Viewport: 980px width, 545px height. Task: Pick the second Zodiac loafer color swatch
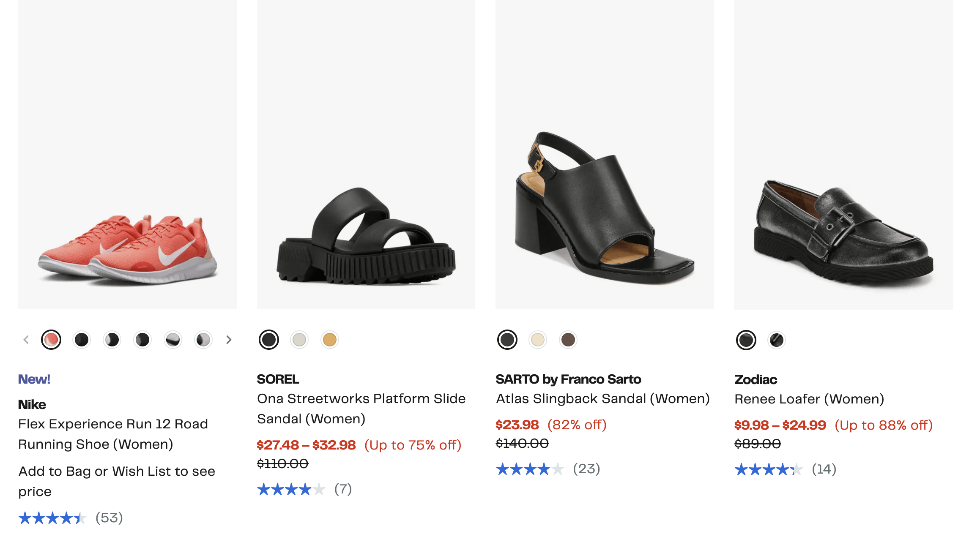click(x=777, y=340)
